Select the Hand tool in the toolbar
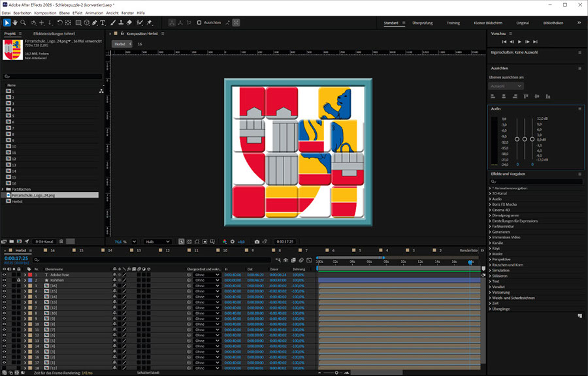The width and height of the screenshot is (588, 376). pyautogui.click(x=16, y=23)
